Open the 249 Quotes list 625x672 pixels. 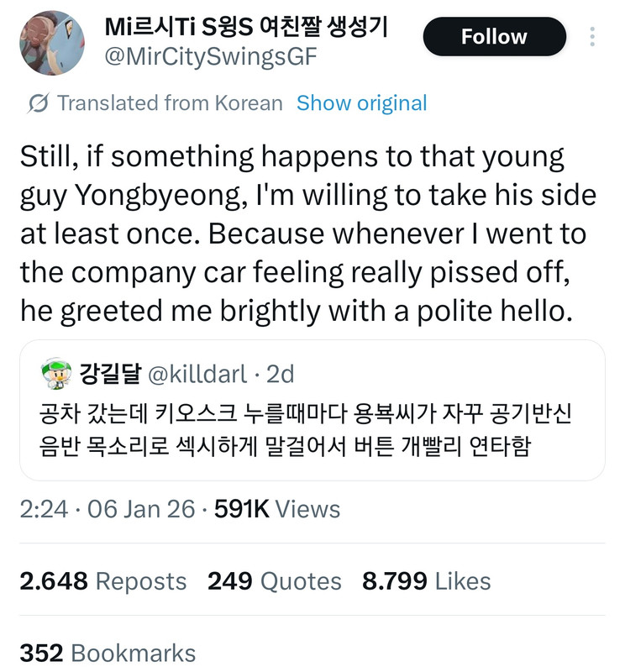tap(275, 581)
